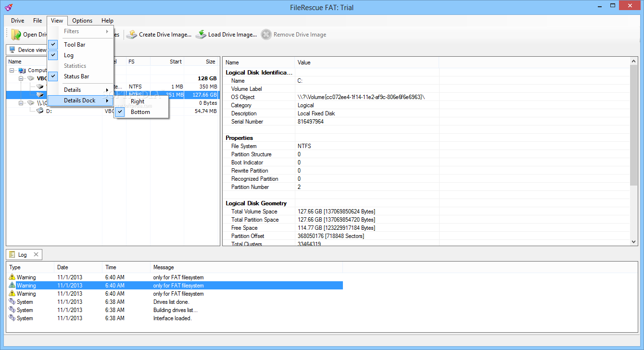Collapse the Computer tree node
Image resolution: width=644 pixels, height=350 pixels.
pyautogui.click(x=12, y=70)
